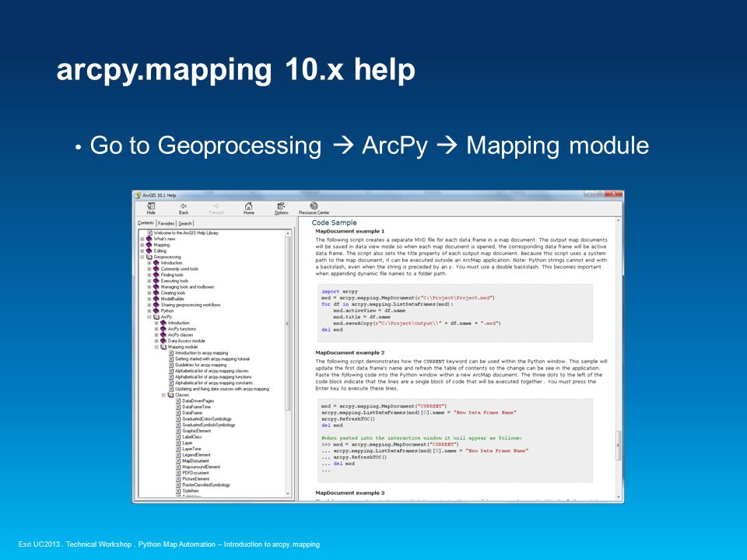Open Alphabetical list of arcpy.mapping functions
Image resolution: width=747 pixels, height=560 pixels.
click(213, 377)
